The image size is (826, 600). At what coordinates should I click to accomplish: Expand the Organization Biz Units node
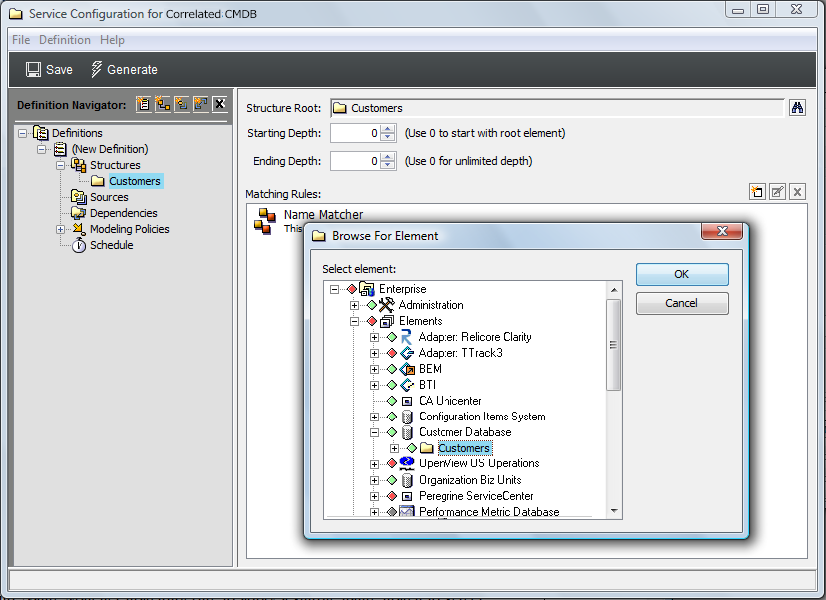coord(374,480)
